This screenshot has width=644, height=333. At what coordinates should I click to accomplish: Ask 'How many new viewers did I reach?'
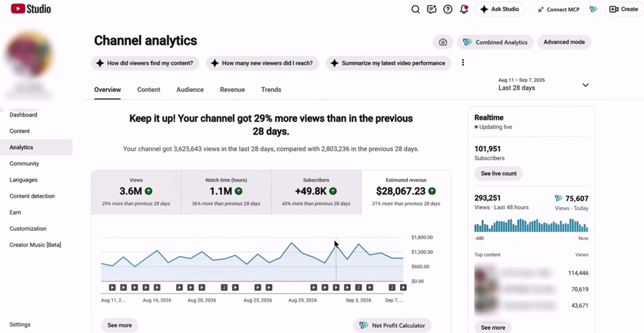pos(262,63)
